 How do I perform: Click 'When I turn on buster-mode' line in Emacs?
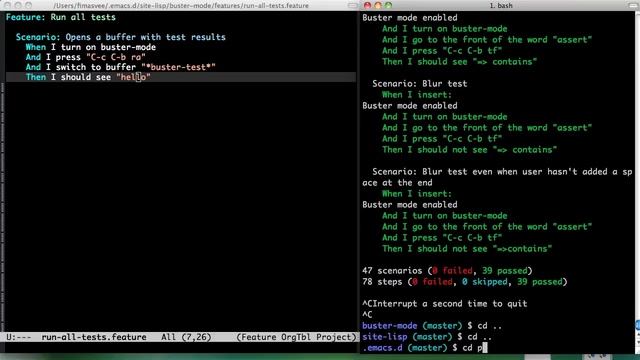pyautogui.click(x=91, y=47)
